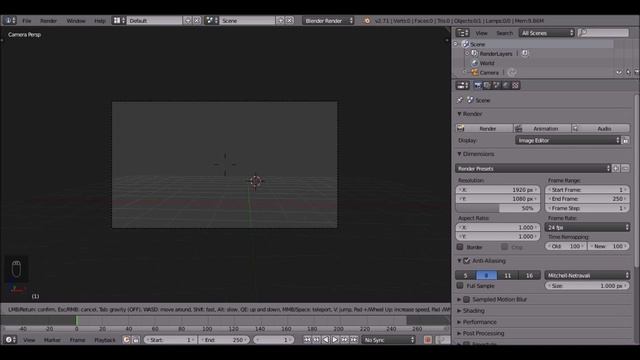640x360 pixels.
Task: Jump to the last frame in timeline
Action: tap(354, 340)
